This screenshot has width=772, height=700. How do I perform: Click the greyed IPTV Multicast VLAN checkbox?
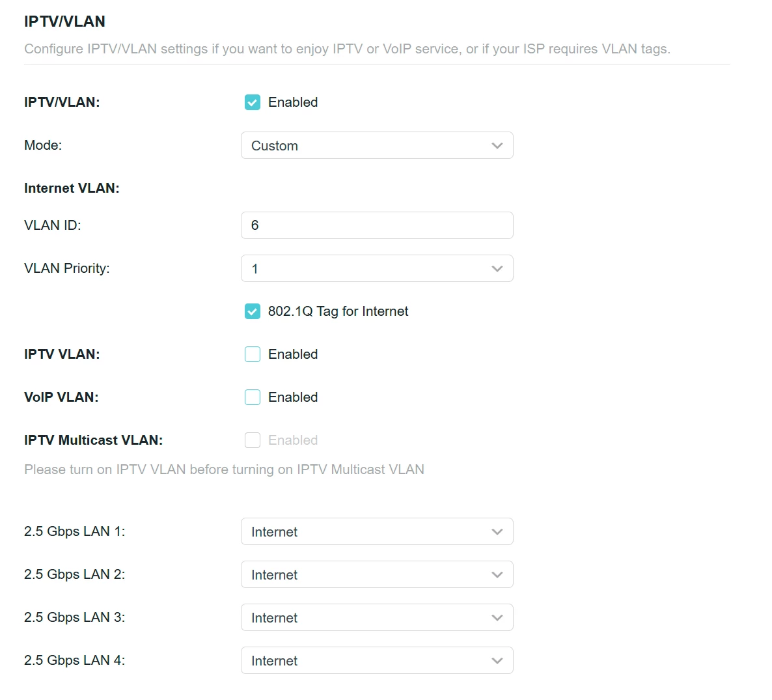click(x=253, y=440)
